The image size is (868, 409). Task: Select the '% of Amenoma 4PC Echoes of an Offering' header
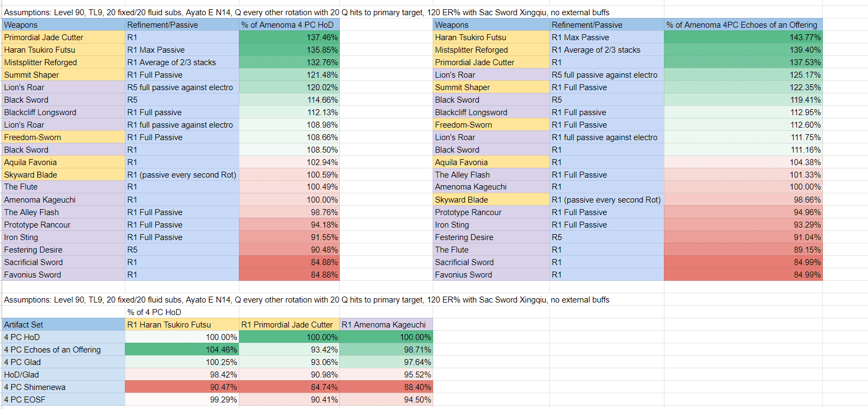click(742, 25)
